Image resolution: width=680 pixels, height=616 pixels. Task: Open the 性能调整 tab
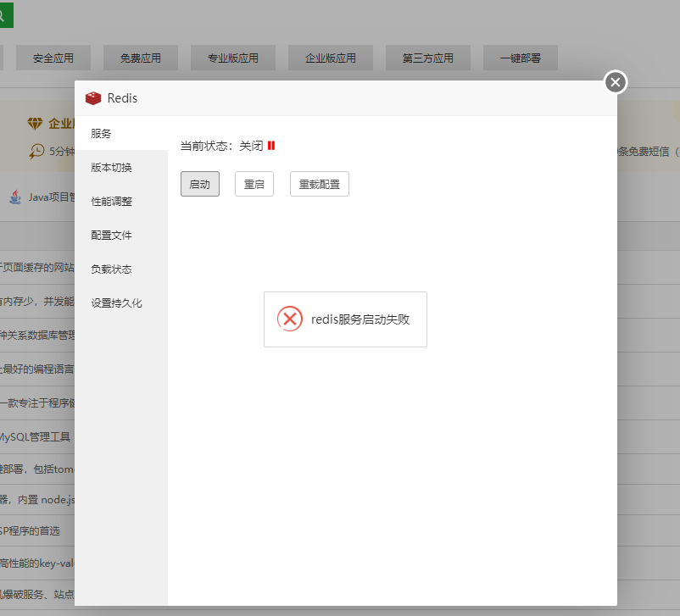121,201
